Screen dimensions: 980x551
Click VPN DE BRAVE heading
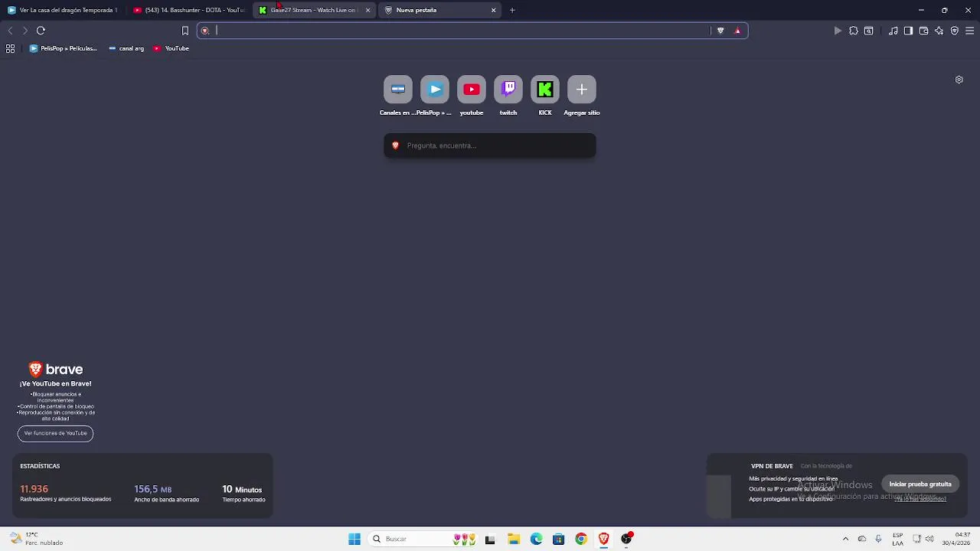pyautogui.click(x=772, y=466)
